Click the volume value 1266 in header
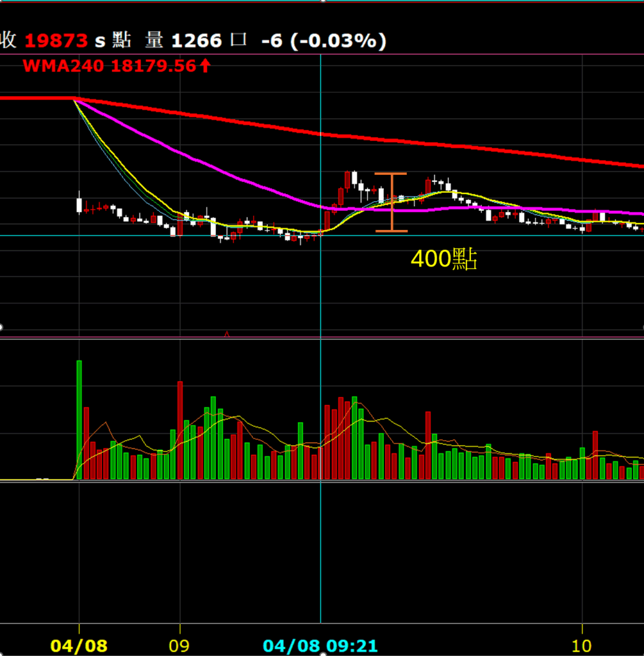644x656 pixels. tap(195, 42)
